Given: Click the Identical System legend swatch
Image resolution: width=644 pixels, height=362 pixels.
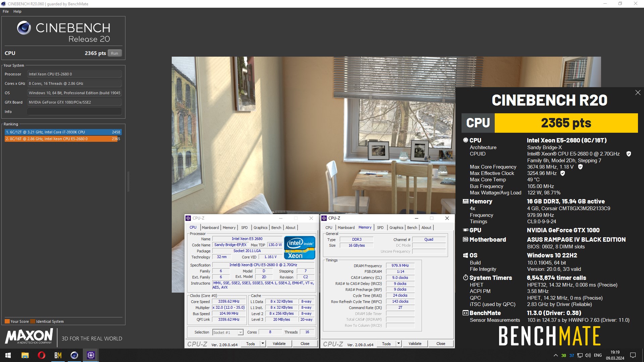Looking at the screenshot, I should 33,321.
